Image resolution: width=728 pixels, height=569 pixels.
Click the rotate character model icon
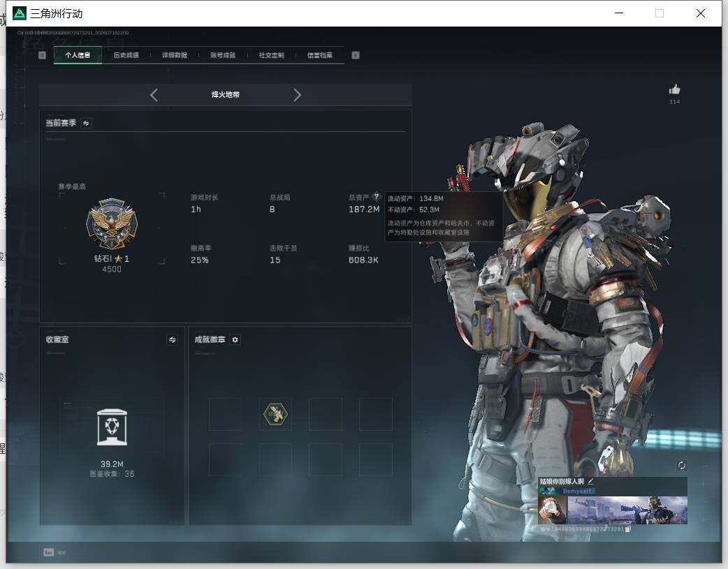click(681, 465)
